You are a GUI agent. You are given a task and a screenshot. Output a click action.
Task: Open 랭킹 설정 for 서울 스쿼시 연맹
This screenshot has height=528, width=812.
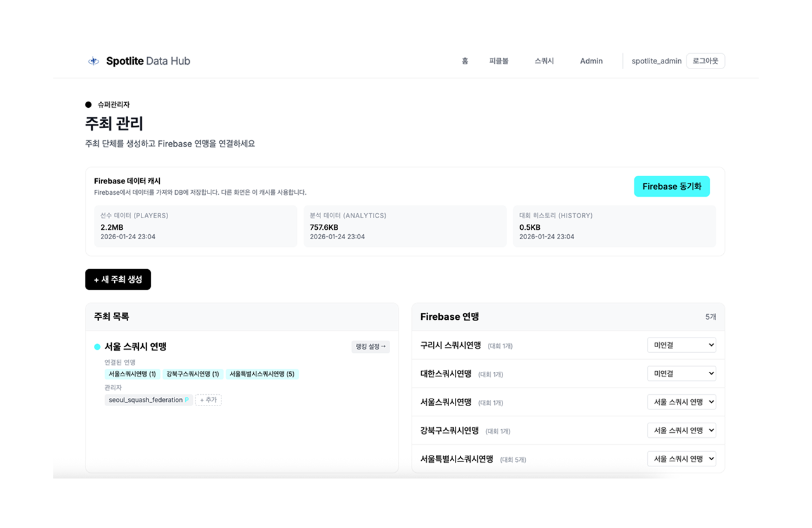tap(370, 346)
